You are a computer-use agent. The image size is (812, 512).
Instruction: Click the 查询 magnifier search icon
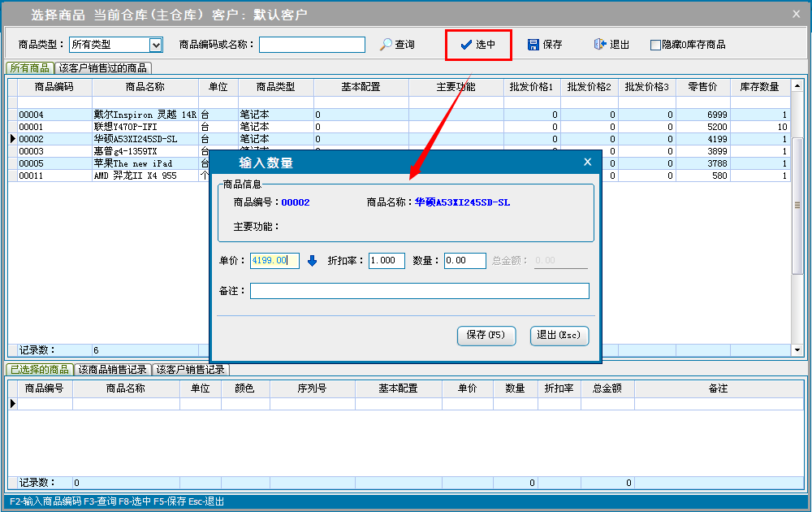pos(387,45)
